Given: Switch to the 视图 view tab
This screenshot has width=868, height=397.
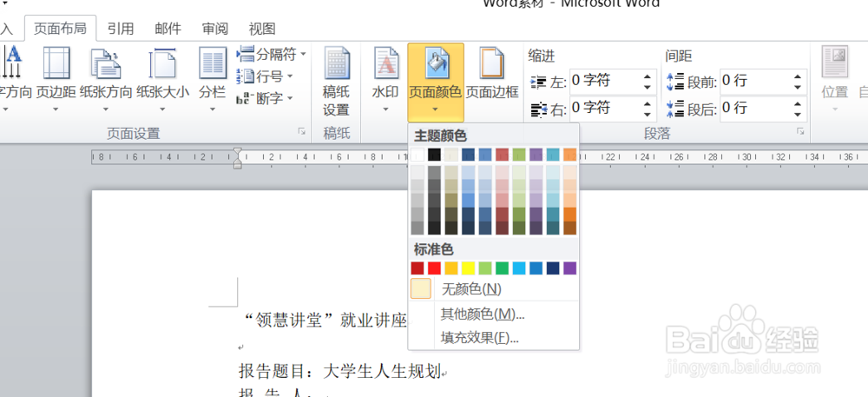Looking at the screenshot, I should 262,29.
